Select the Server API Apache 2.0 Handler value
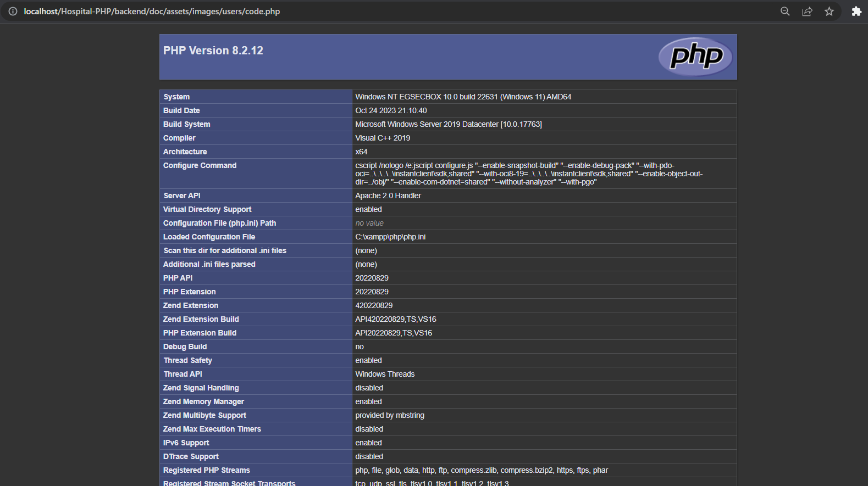868x486 pixels. [x=388, y=195]
